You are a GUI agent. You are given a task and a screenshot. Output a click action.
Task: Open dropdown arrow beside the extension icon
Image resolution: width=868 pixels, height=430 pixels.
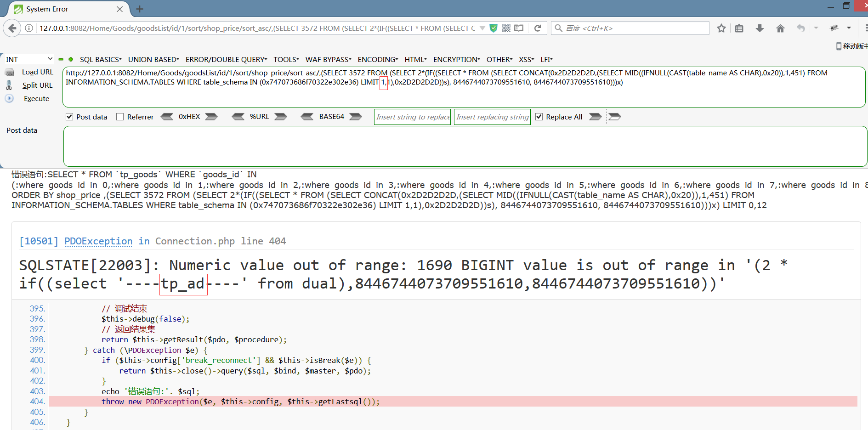pyautogui.click(x=849, y=28)
